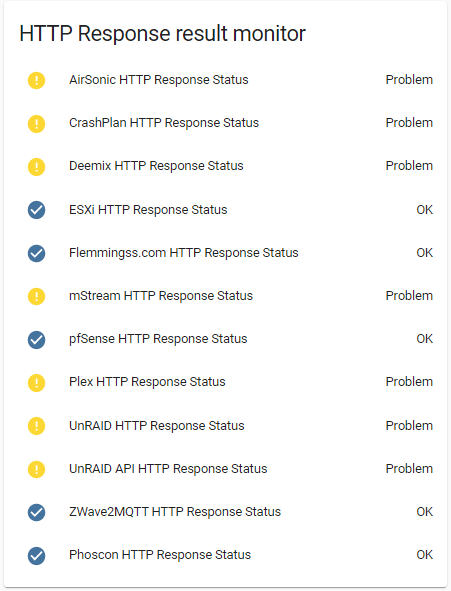Click the OK state for Flemmingss.com
The width and height of the screenshot is (451, 591).
tap(425, 253)
